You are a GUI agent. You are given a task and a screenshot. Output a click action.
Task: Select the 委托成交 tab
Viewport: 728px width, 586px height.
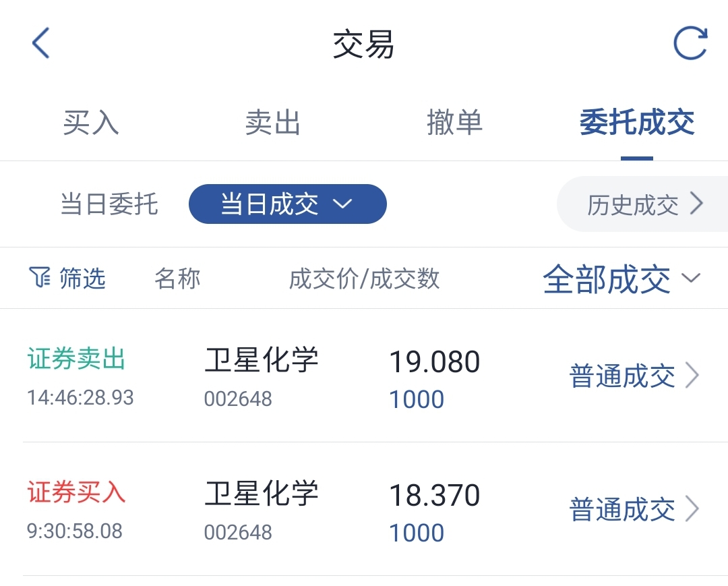click(636, 123)
